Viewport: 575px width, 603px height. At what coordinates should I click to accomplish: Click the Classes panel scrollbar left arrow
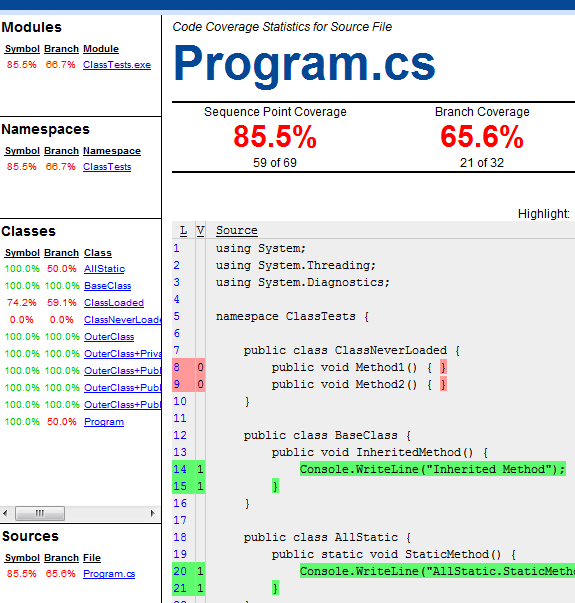(x=5, y=513)
